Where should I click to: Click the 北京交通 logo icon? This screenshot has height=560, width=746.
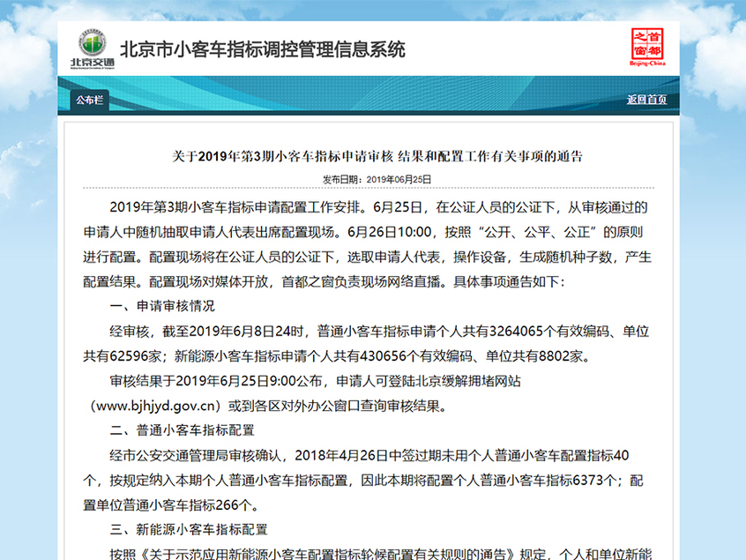(93, 50)
